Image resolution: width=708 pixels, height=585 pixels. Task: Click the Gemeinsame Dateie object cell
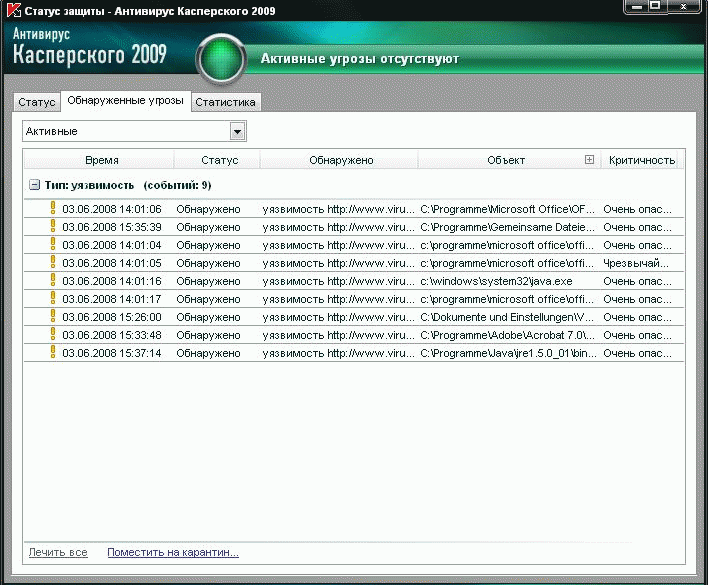[x=508, y=227]
